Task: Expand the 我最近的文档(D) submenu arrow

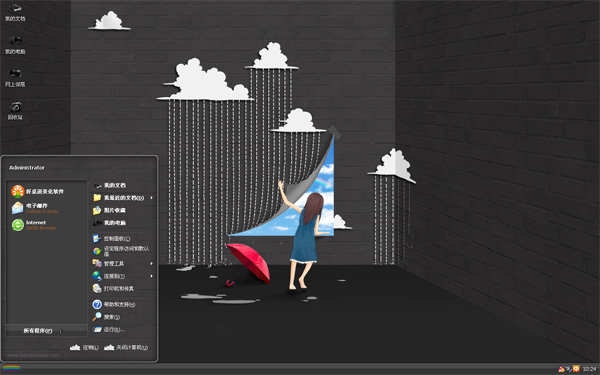Action: [x=152, y=198]
